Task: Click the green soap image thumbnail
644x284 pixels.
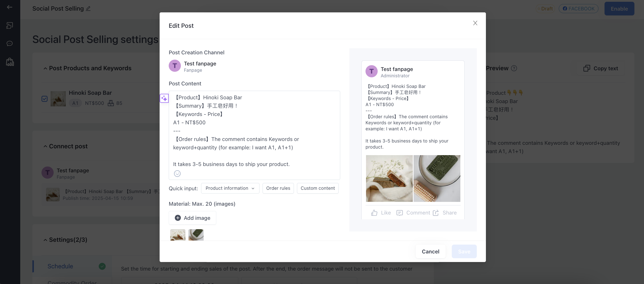Action: [x=196, y=235]
